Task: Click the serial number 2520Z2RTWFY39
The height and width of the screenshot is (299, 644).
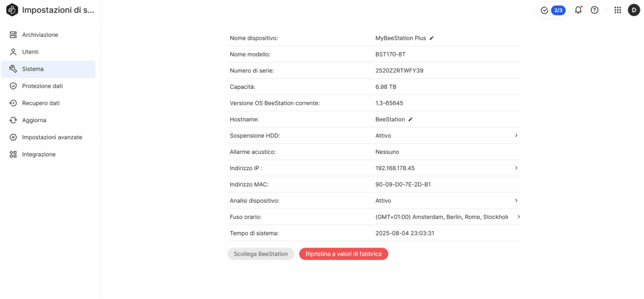Action: coord(399,70)
